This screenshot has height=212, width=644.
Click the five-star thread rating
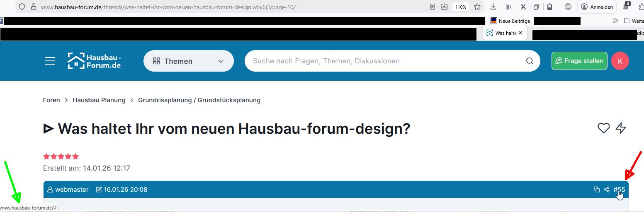point(61,157)
